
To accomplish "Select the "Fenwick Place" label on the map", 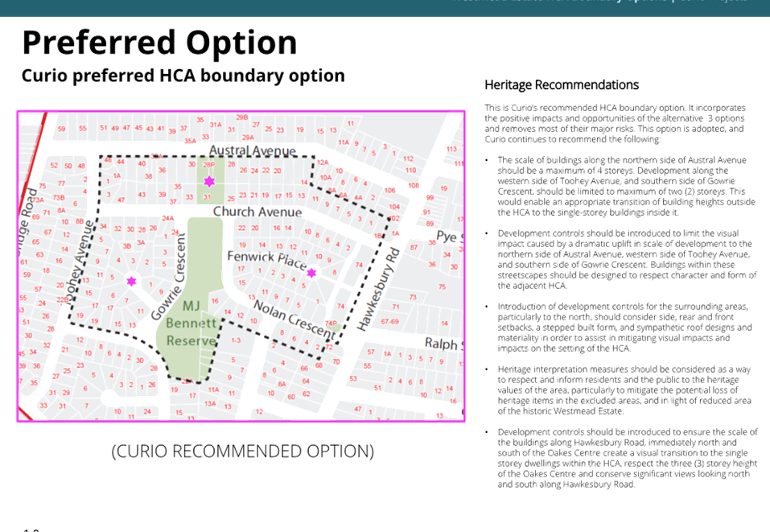I will coord(266,259).
